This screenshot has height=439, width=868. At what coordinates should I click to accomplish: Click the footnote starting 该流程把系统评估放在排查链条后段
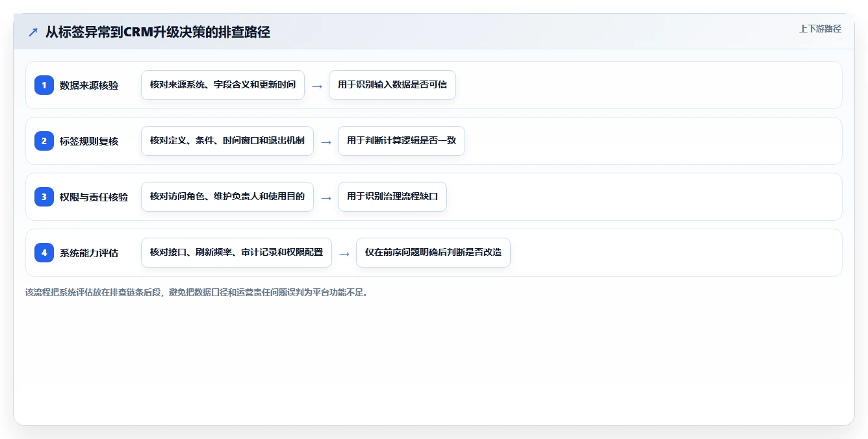tap(197, 292)
